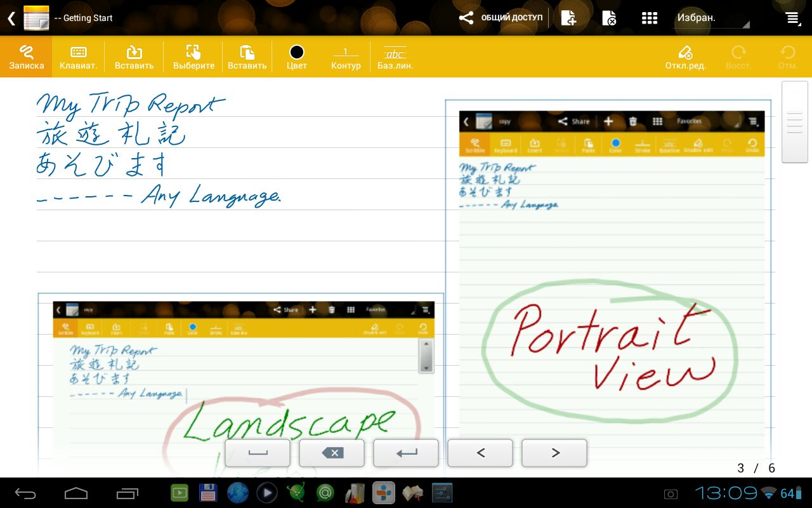Tap the Вставить insert image icon
The height and width of the screenshot is (508, 812).
coord(134,57)
